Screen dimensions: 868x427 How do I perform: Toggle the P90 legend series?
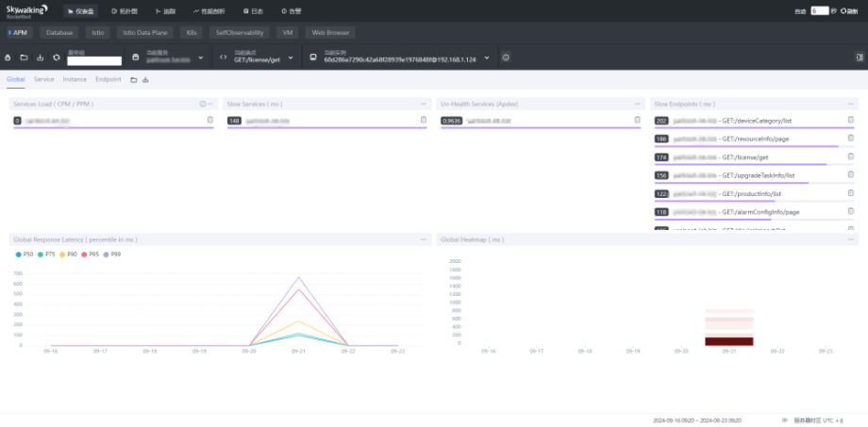[68, 255]
